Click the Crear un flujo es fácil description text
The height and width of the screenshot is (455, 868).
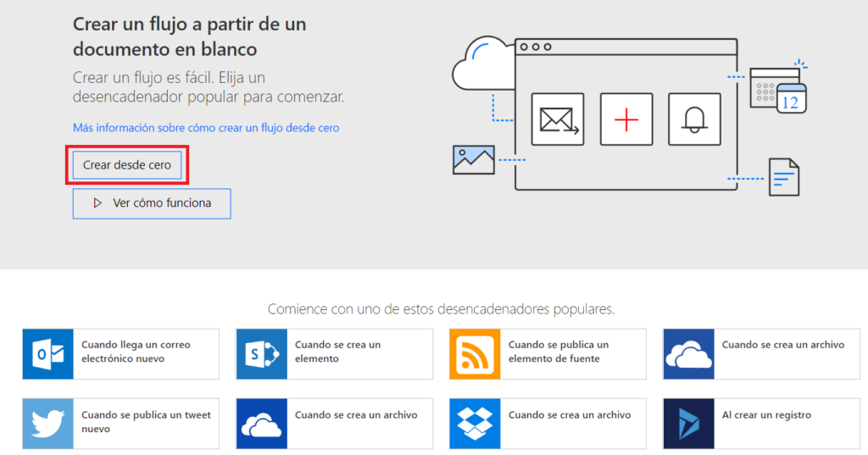click(x=209, y=87)
